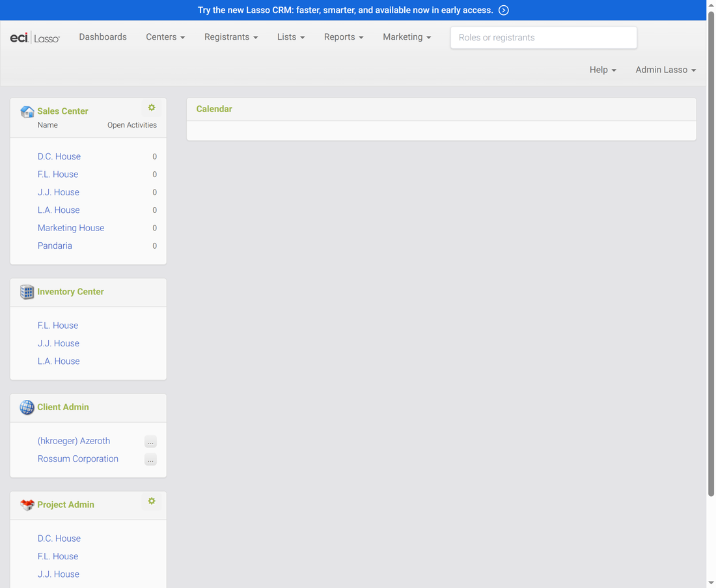Viewport: 716px width, 588px height.
Task: Open J.J. House in Inventory Center
Action: click(59, 344)
